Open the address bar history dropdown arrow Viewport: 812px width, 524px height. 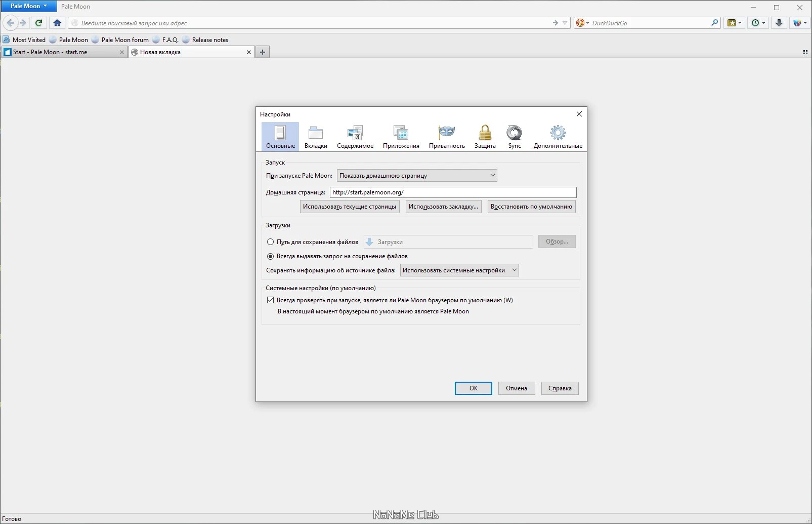pyautogui.click(x=565, y=23)
